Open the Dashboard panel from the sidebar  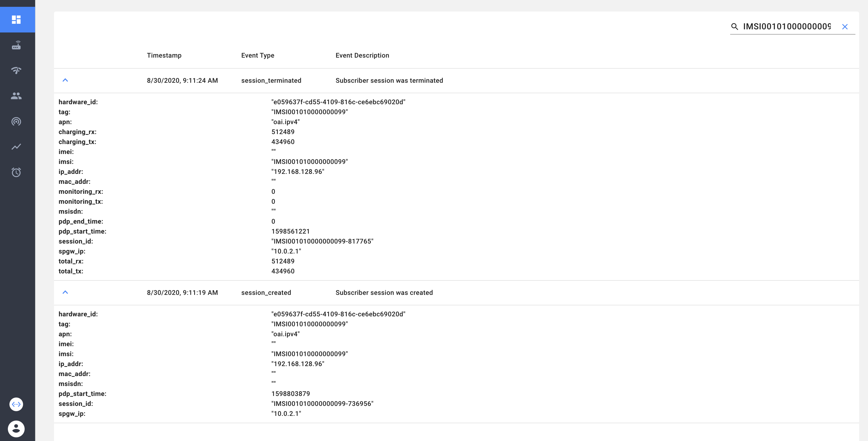pyautogui.click(x=17, y=20)
